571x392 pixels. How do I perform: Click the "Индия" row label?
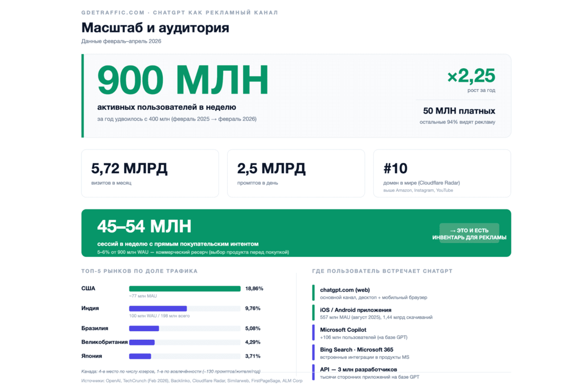[90, 309]
